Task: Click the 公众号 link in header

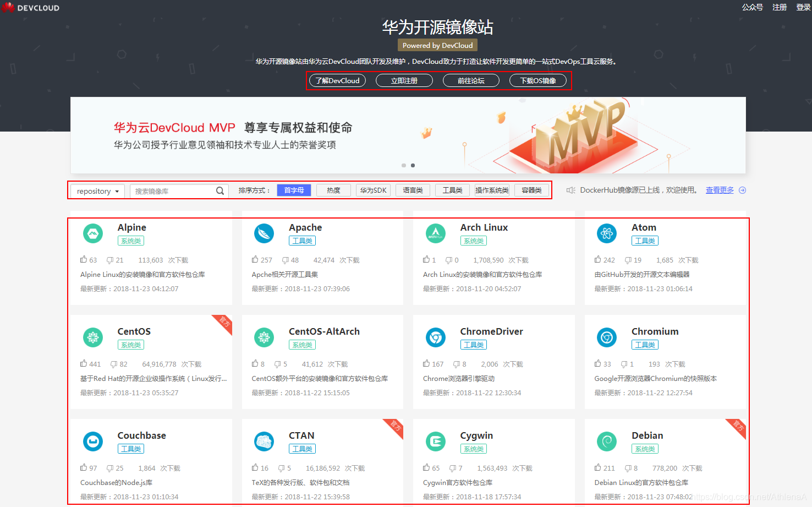Action: click(x=752, y=7)
